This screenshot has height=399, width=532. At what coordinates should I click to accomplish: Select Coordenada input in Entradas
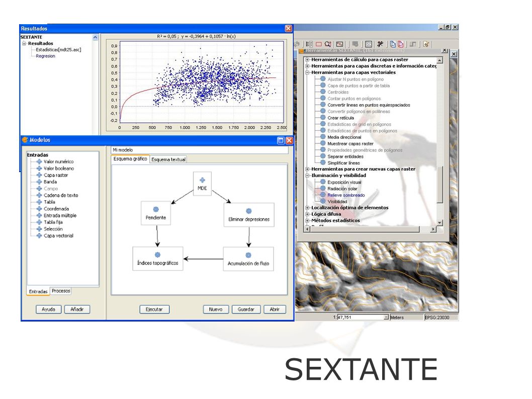pos(56,209)
